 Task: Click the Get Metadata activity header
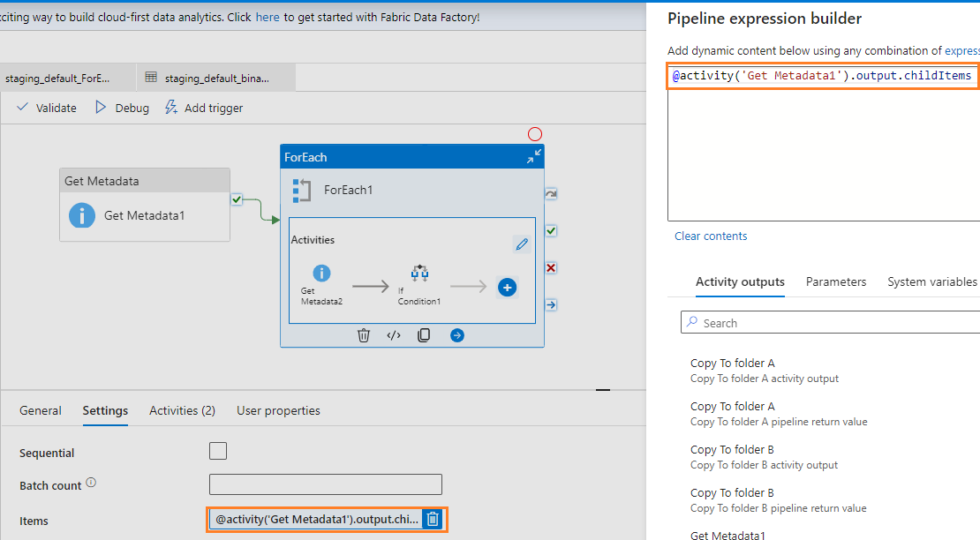tap(145, 180)
